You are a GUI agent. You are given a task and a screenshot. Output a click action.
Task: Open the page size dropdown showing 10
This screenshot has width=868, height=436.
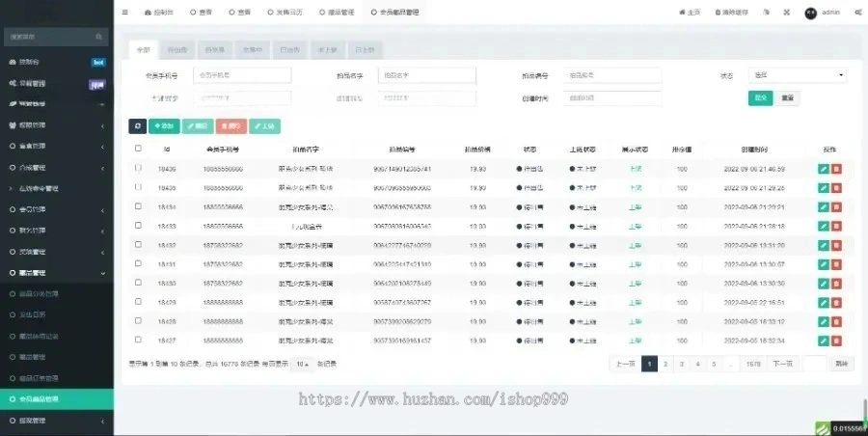pyautogui.click(x=302, y=364)
